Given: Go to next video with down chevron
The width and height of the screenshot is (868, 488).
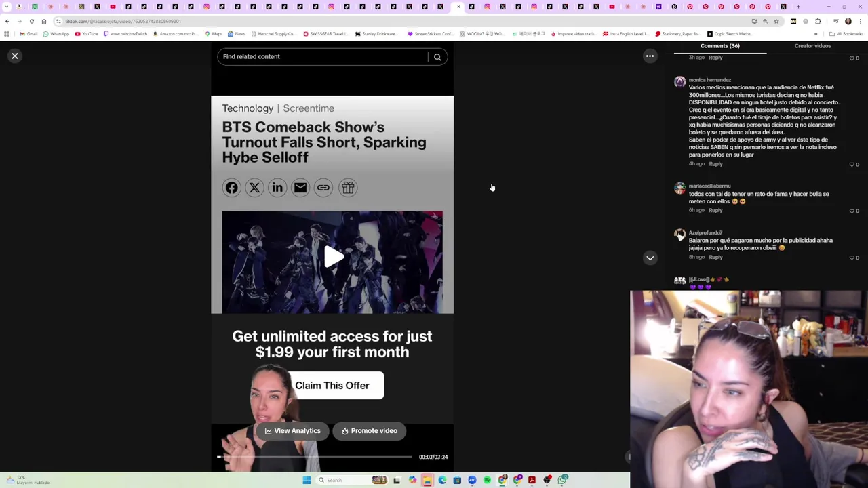Looking at the screenshot, I should click(650, 258).
